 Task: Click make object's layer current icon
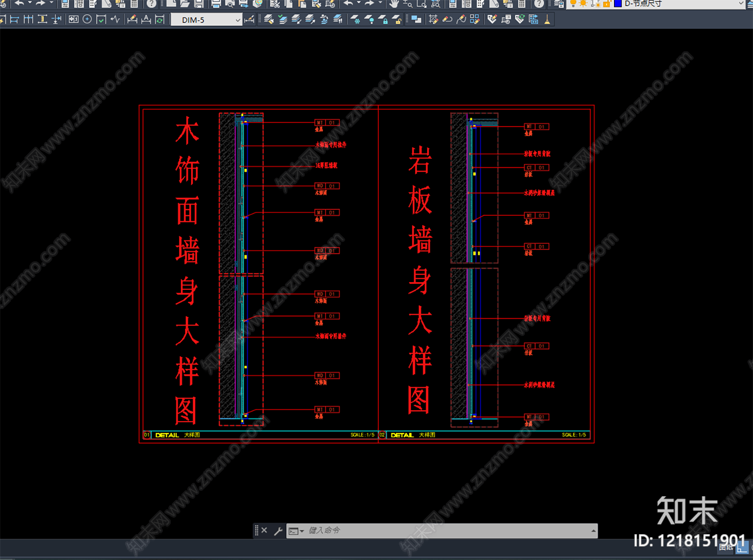(x=283, y=19)
